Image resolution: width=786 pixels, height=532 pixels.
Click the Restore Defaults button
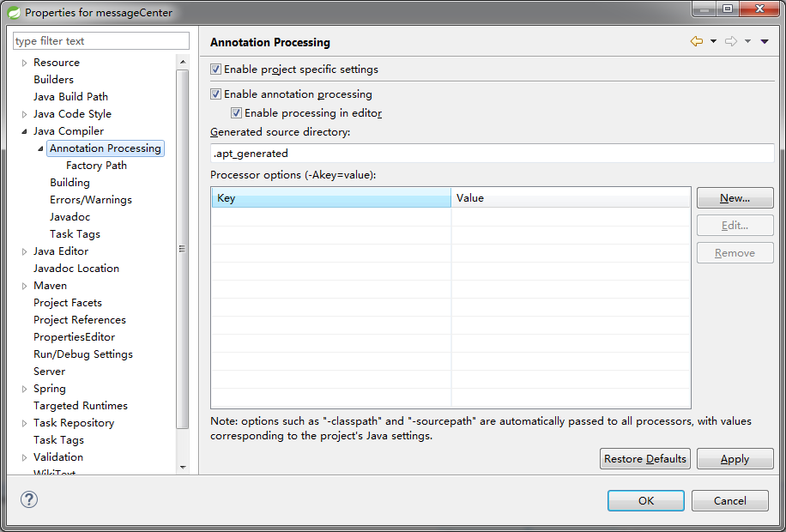coord(644,459)
